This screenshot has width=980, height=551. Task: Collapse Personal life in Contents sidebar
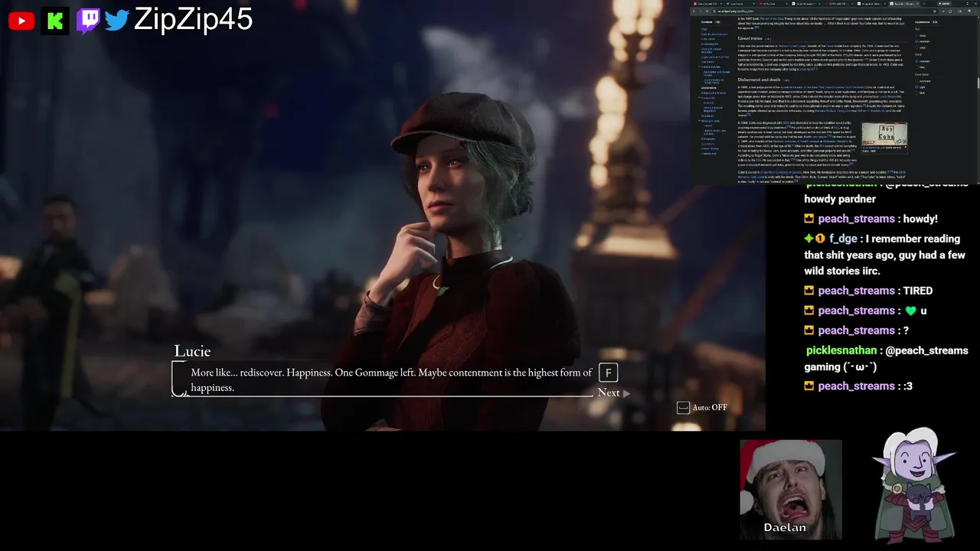(699, 98)
